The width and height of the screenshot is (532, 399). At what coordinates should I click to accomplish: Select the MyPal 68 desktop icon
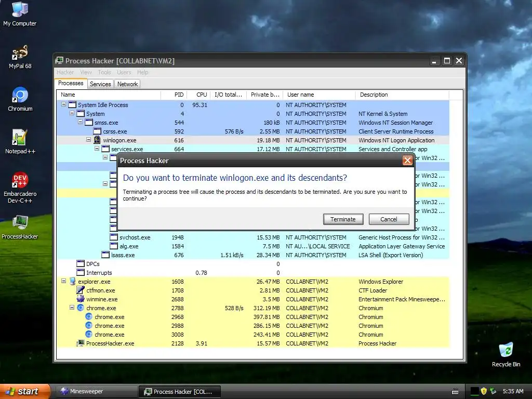(x=20, y=57)
